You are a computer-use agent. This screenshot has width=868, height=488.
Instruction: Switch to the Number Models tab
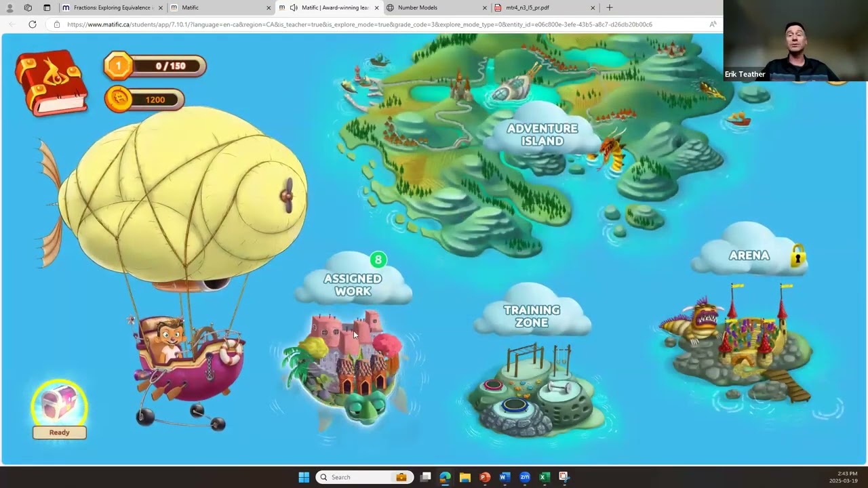coord(436,7)
